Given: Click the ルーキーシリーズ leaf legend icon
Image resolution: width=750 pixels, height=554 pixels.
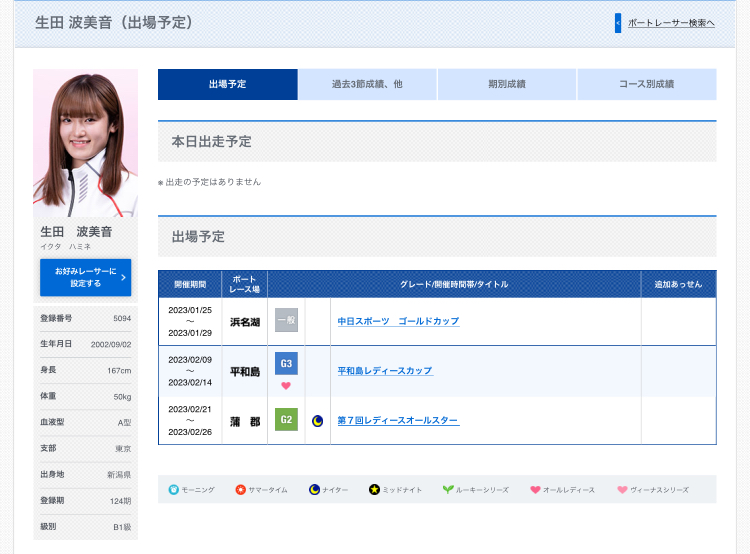Looking at the screenshot, I should tap(448, 490).
